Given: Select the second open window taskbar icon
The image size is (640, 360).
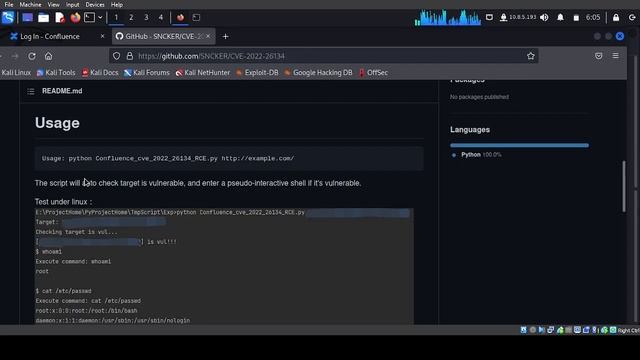Looking at the screenshot, I should pyautogui.click(x=196, y=18).
